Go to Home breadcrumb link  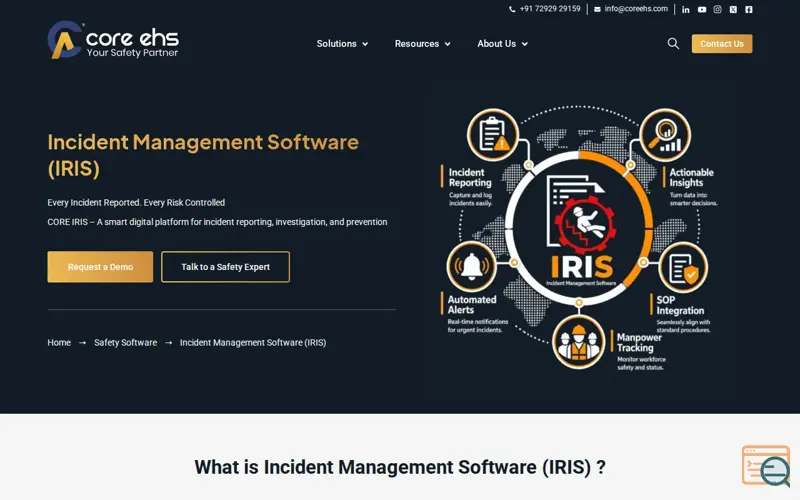59,343
